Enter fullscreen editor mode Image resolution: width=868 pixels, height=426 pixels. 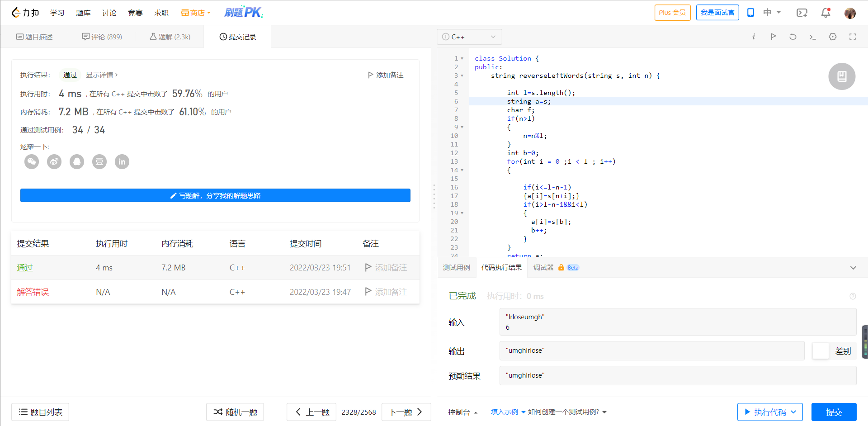[853, 37]
